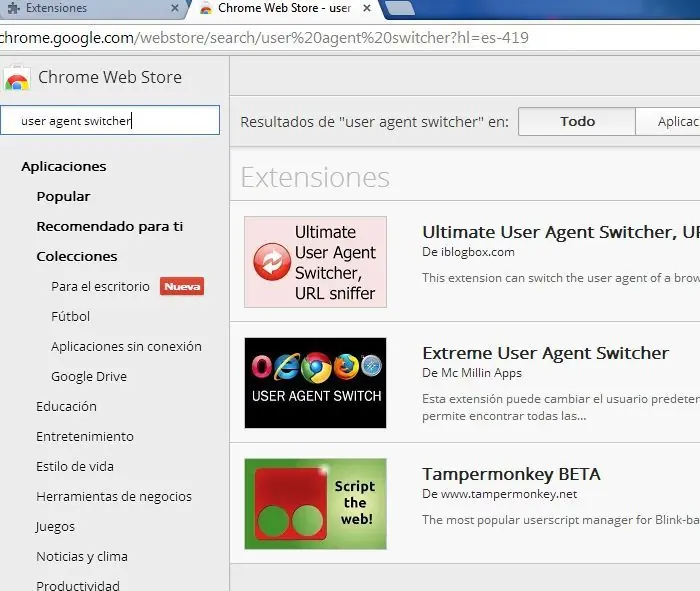Image resolution: width=700 pixels, height=591 pixels.
Task: Open Herramientas de negocios category
Action: coord(114,496)
